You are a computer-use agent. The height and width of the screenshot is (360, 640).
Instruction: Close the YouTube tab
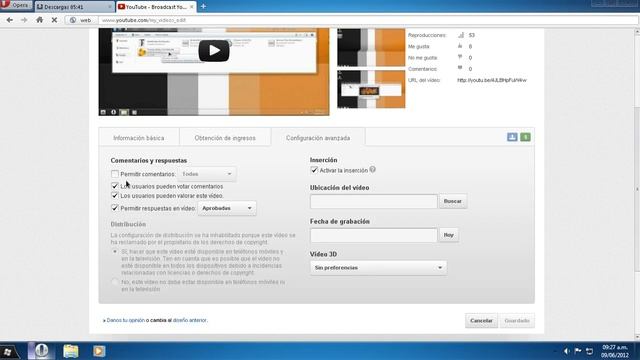tap(191, 7)
